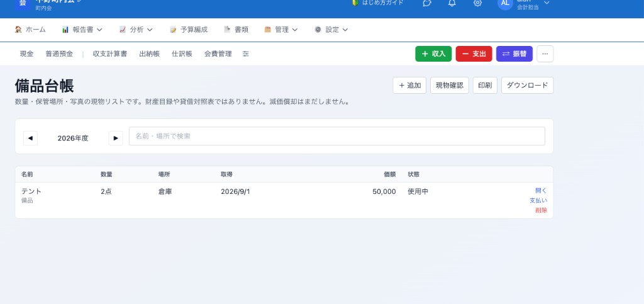This screenshot has height=304, width=644.
Task: Click the 倉庫 location cell
Action: (165, 191)
